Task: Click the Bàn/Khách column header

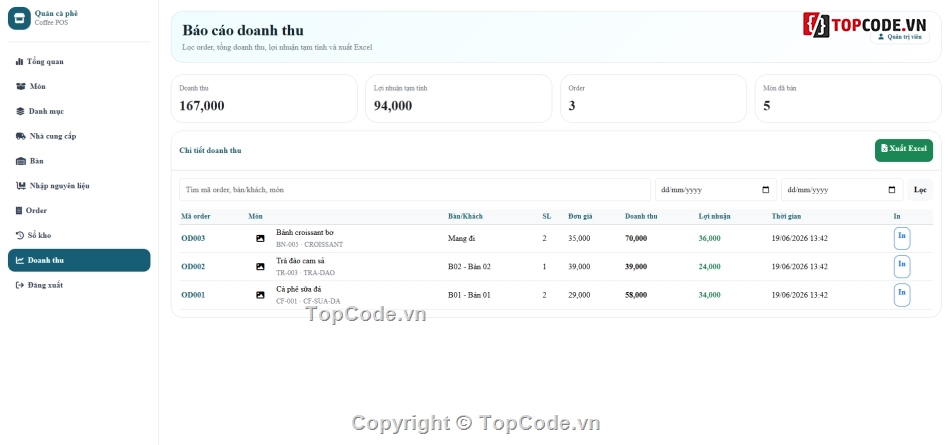Action: point(465,216)
